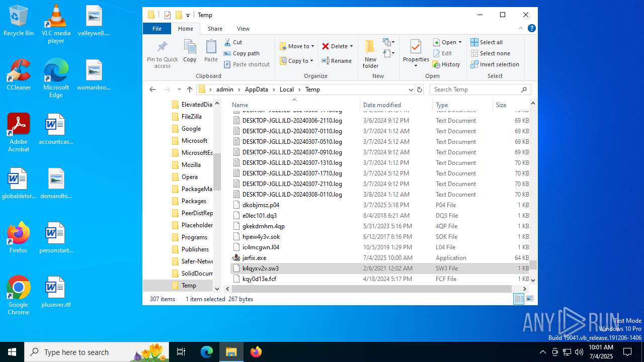The image size is (644, 362).
Task: Select DESKTOP-JGLLJLD-20240308-0110.log
Action: 292,195
